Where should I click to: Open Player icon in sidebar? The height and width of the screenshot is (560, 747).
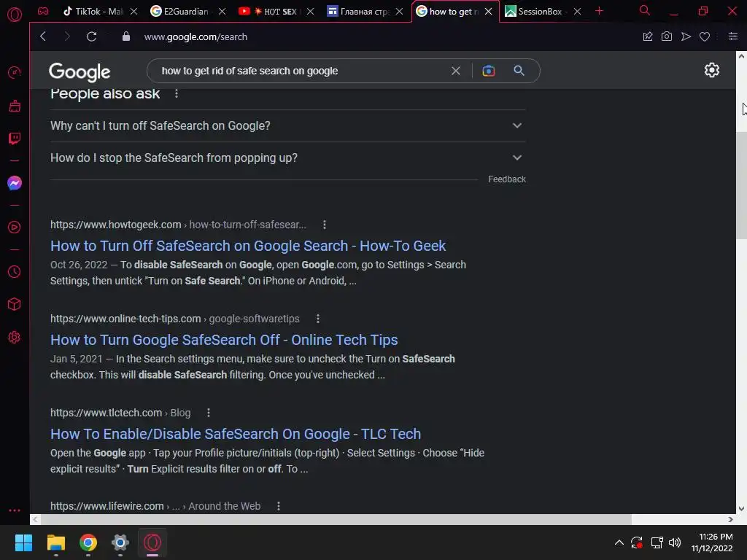click(x=15, y=227)
